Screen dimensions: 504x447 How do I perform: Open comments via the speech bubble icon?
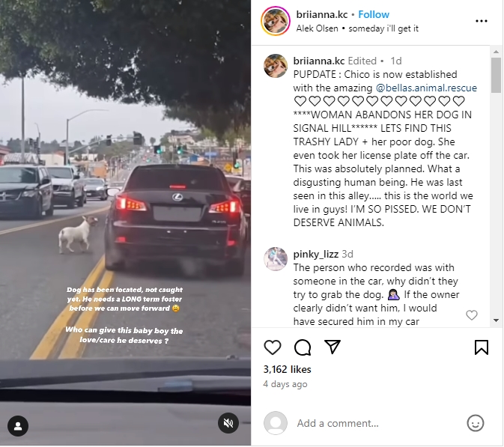point(303,347)
